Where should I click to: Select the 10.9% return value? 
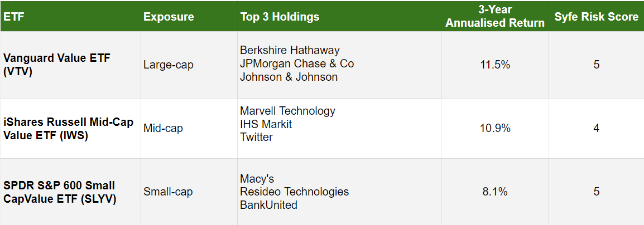(x=495, y=128)
